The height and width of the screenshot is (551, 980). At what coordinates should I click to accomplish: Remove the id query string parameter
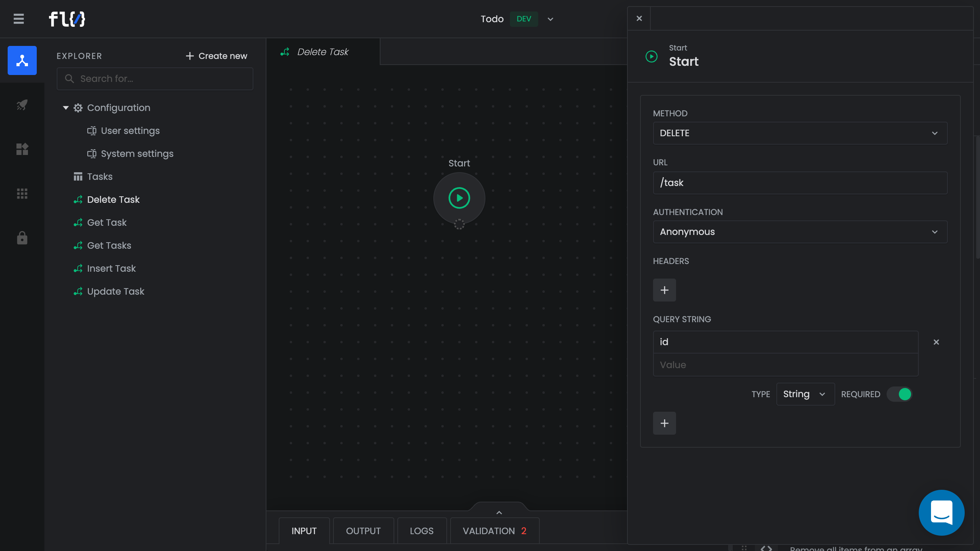click(x=936, y=342)
